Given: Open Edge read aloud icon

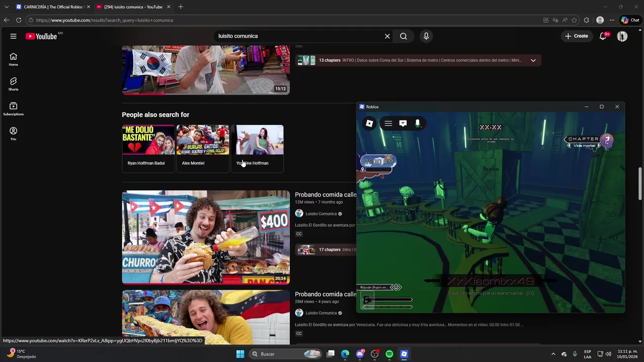Looking at the screenshot, I should [x=565, y=20].
